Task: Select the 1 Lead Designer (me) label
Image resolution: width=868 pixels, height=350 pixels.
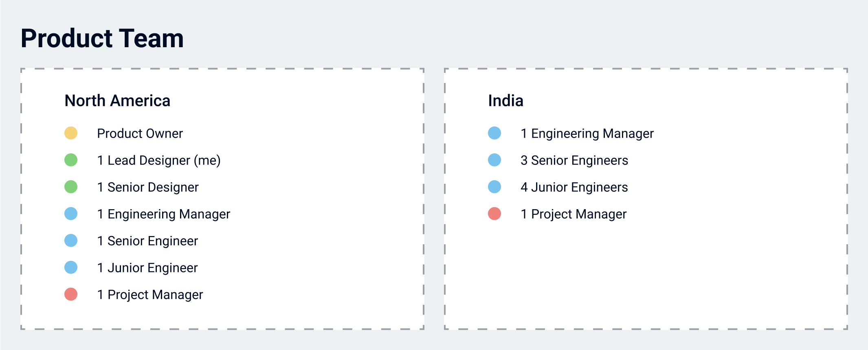Action: [x=159, y=160]
